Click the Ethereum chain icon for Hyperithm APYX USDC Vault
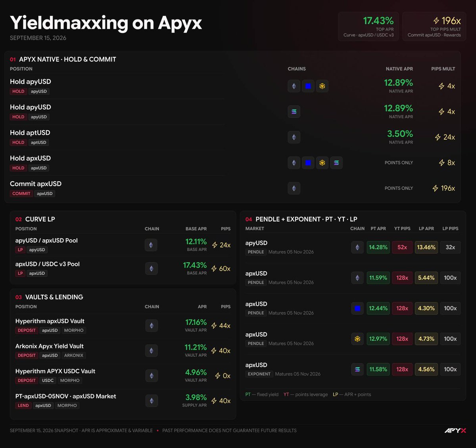 click(x=152, y=376)
